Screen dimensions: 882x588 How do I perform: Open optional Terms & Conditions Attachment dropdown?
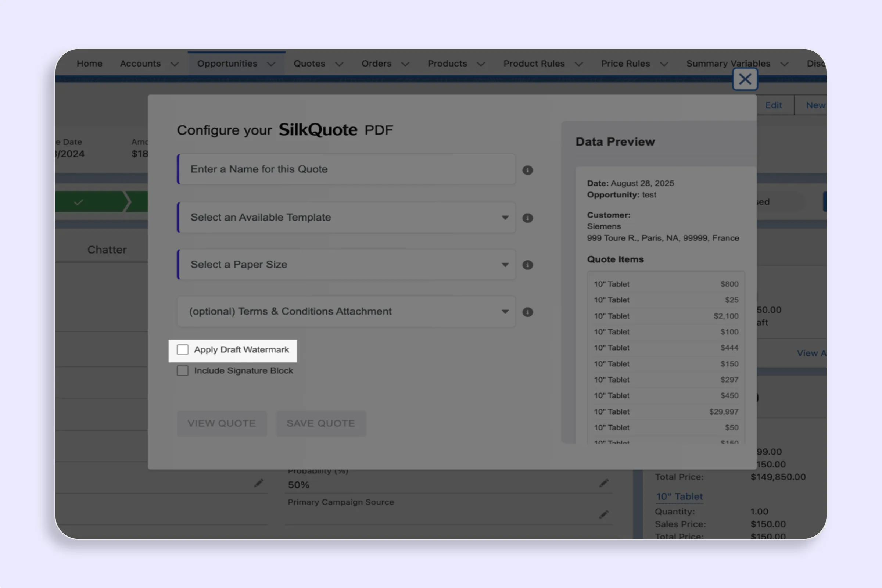coord(347,312)
